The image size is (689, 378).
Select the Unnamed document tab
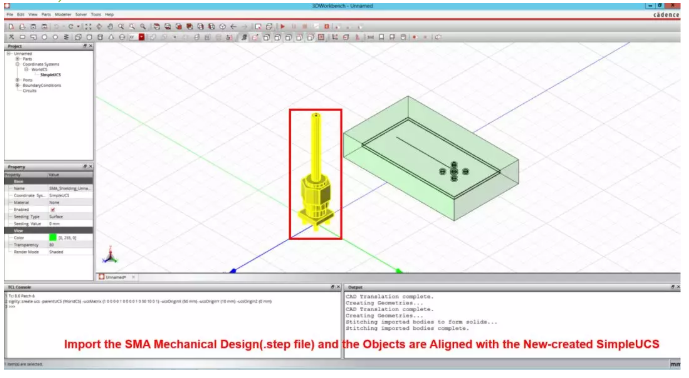tap(116, 277)
